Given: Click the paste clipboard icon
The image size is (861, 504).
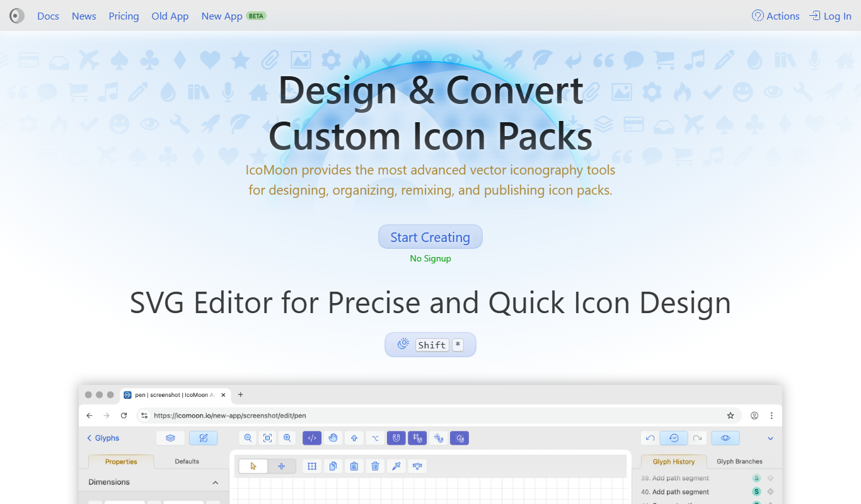Looking at the screenshot, I should [x=354, y=466].
